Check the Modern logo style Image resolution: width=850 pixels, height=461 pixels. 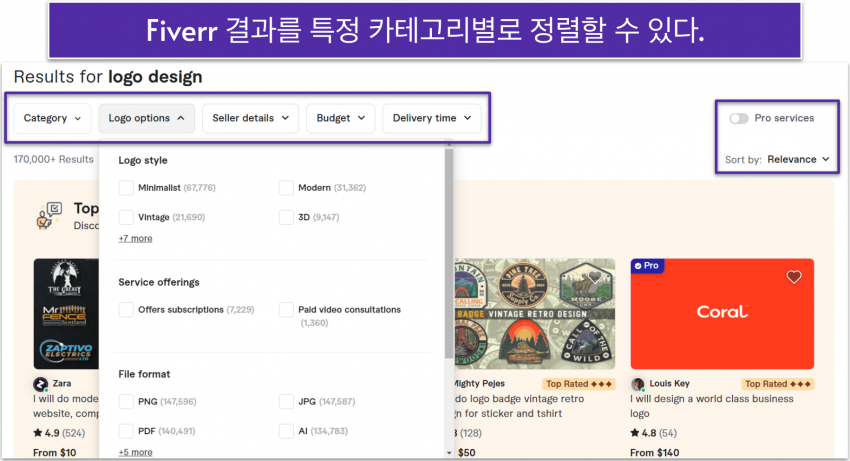[x=286, y=188]
